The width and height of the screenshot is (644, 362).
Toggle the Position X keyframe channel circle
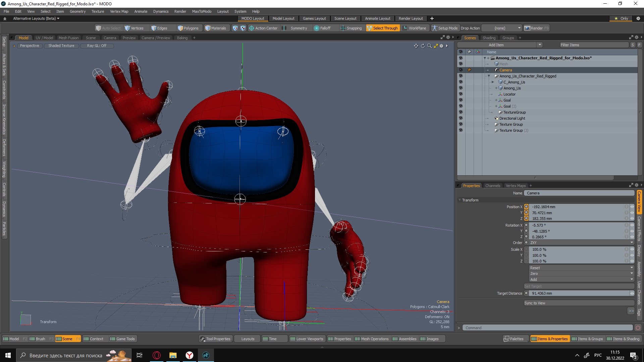click(526, 207)
